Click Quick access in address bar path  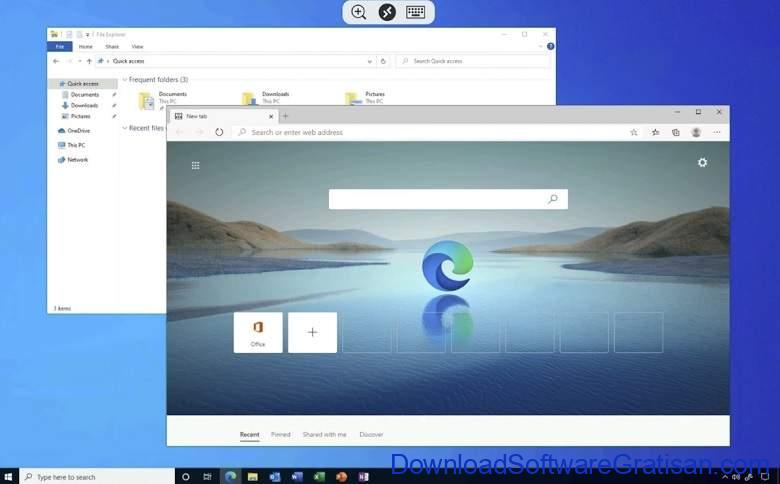[x=128, y=61]
